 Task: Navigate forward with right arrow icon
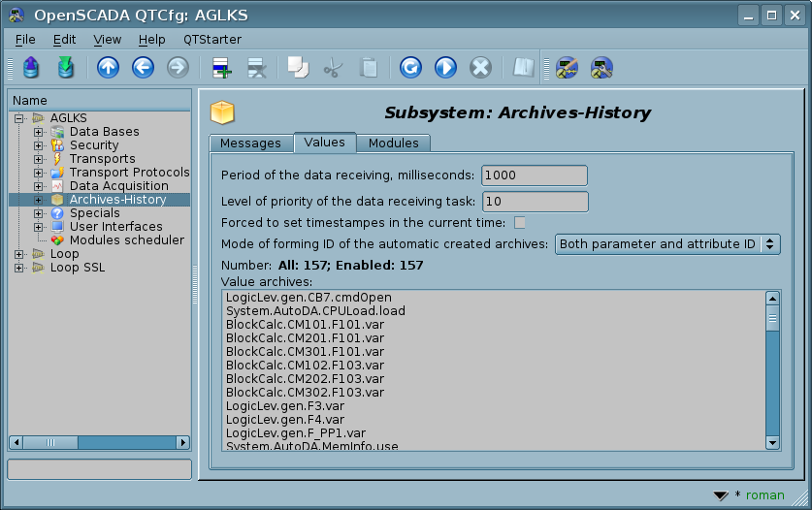[178, 67]
